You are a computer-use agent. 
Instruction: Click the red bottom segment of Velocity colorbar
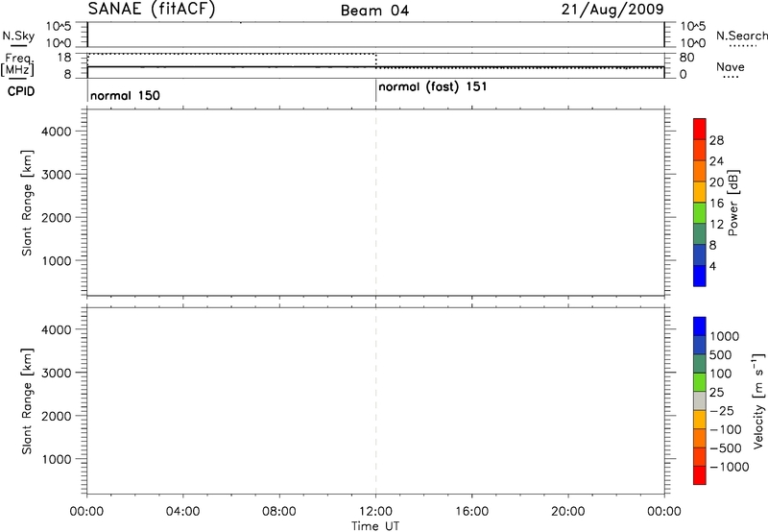click(x=700, y=475)
